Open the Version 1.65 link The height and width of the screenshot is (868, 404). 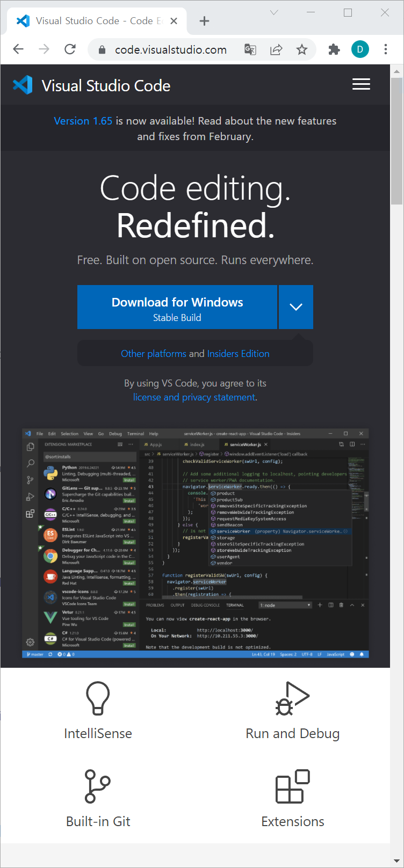(x=83, y=121)
